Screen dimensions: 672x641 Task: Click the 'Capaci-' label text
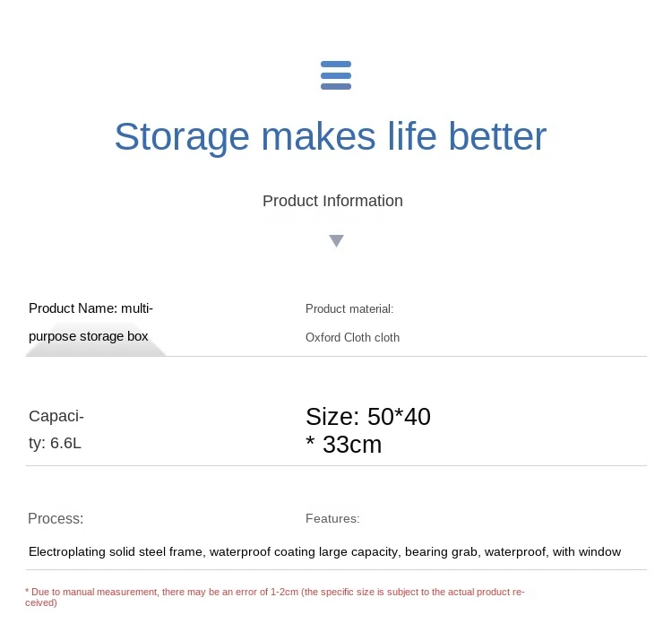[56, 416]
